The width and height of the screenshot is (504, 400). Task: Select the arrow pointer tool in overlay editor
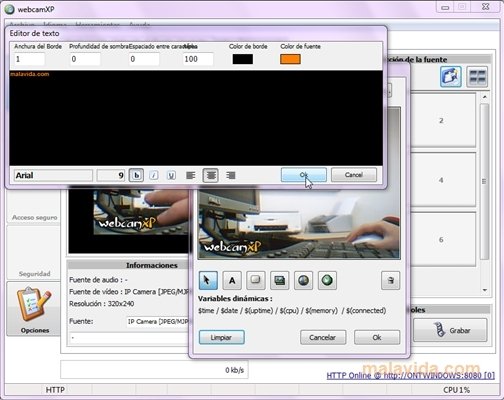[208, 280]
